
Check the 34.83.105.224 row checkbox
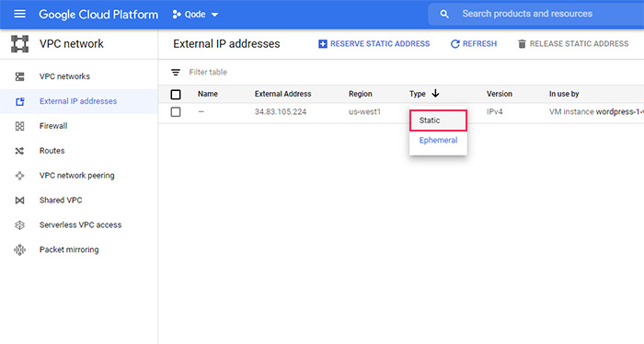point(176,111)
